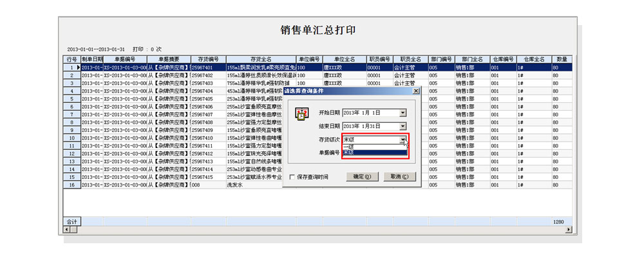The width and height of the screenshot is (644, 269).
Task: Tick the 保存查询时间 checkbox
Action: click(x=292, y=177)
